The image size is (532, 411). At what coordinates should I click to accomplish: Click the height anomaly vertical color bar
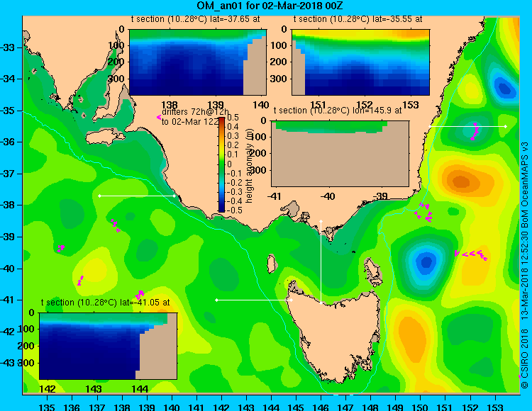(221, 164)
